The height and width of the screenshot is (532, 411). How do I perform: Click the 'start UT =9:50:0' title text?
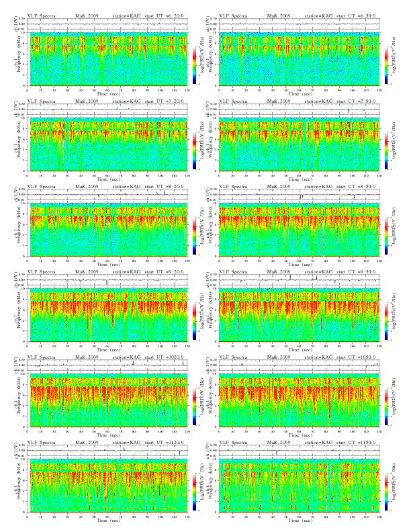356,272
